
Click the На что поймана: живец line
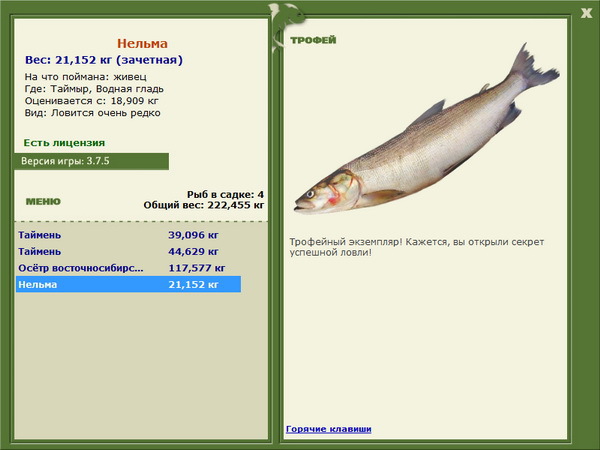coord(86,77)
